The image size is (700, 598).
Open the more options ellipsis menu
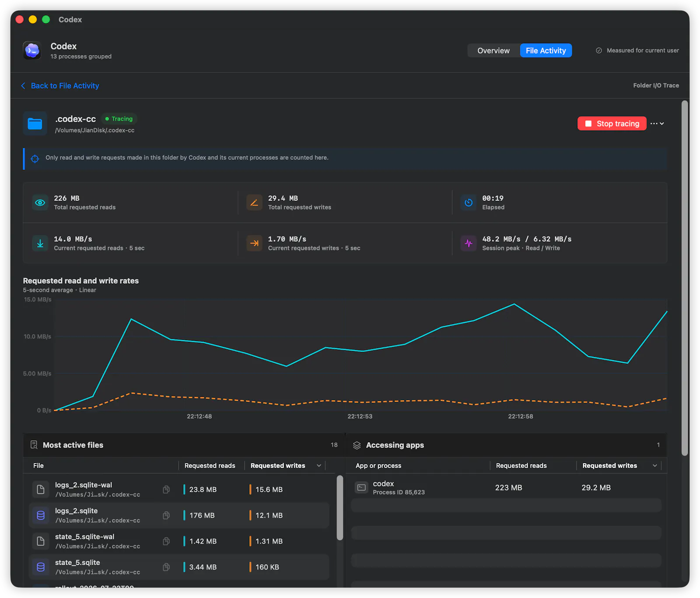click(x=657, y=124)
